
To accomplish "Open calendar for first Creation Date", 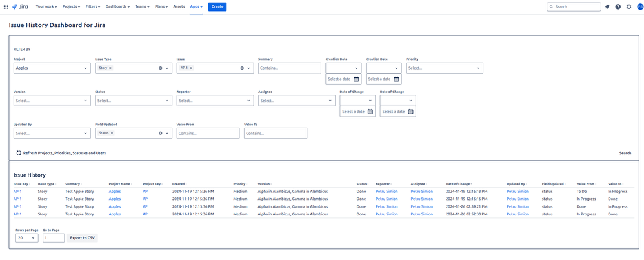I will coord(356,79).
